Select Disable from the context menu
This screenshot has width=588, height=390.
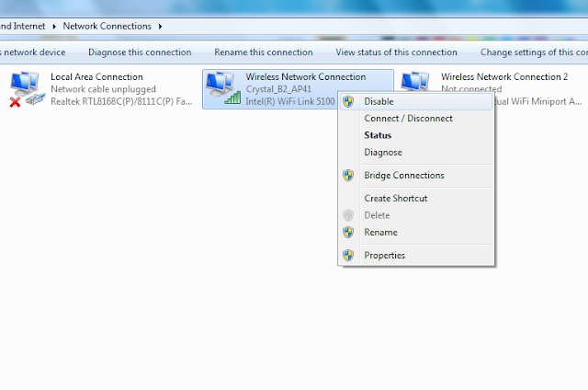click(416, 101)
